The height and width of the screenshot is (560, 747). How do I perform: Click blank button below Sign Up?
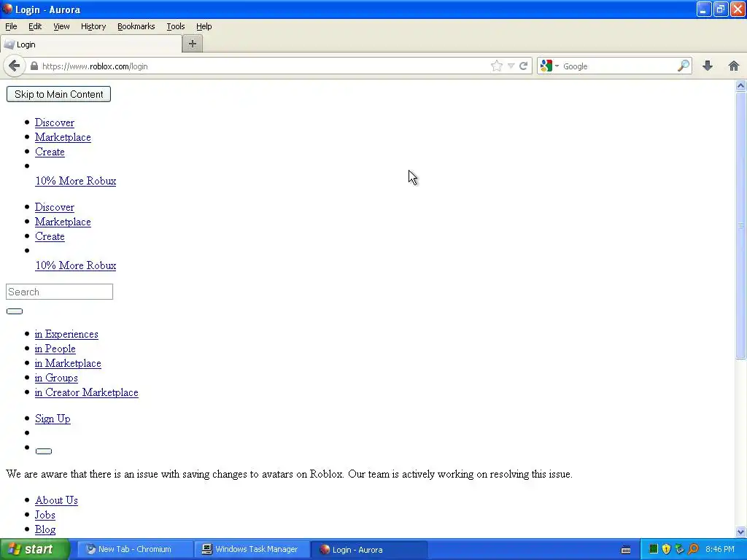[44, 451]
